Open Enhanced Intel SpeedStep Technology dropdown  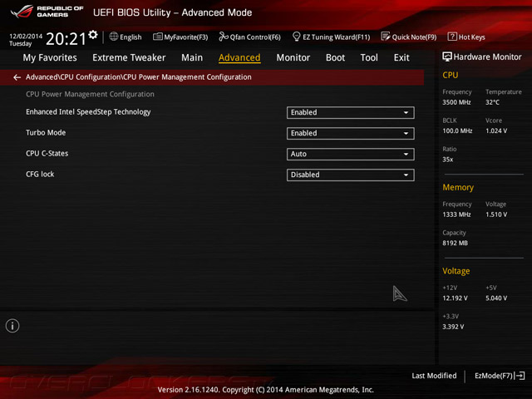pyautogui.click(x=350, y=113)
